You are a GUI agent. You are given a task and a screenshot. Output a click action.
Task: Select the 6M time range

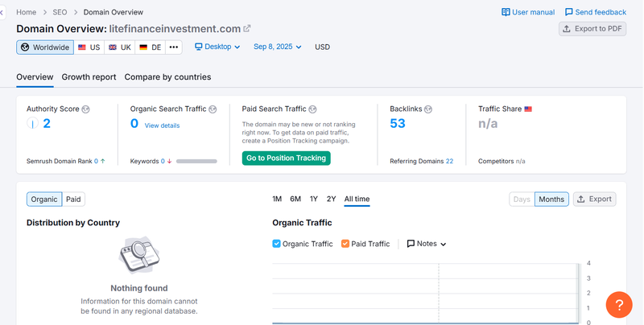click(x=295, y=199)
